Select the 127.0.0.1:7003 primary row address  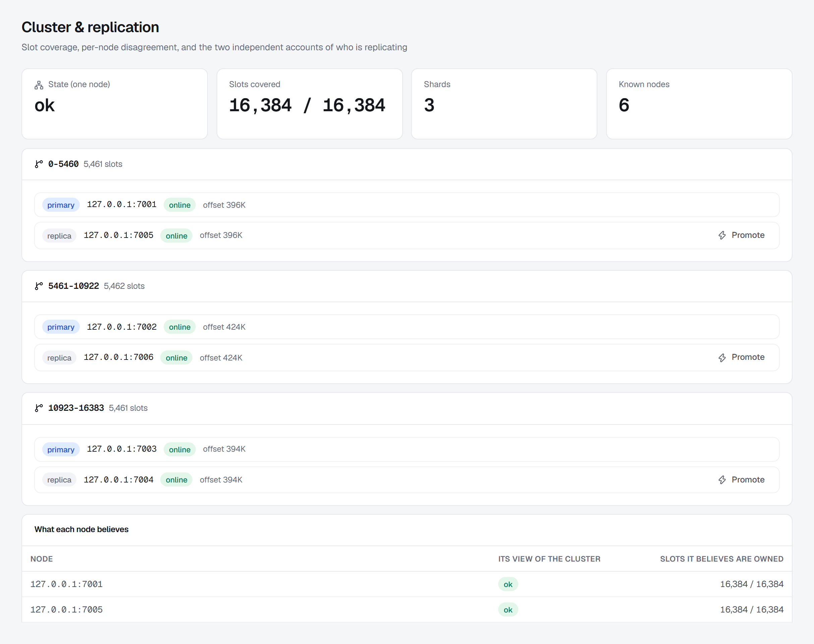point(121,449)
